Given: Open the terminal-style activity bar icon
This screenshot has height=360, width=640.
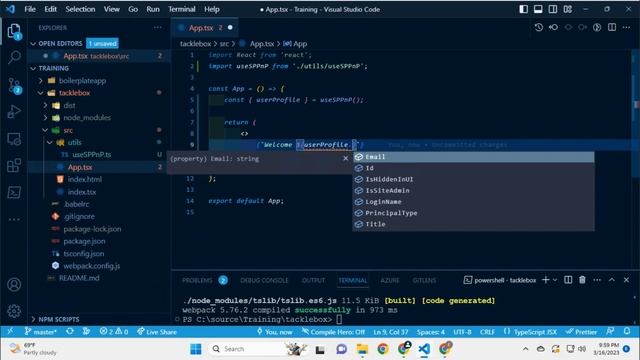Looking at the screenshot, I should [x=14, y=192].
